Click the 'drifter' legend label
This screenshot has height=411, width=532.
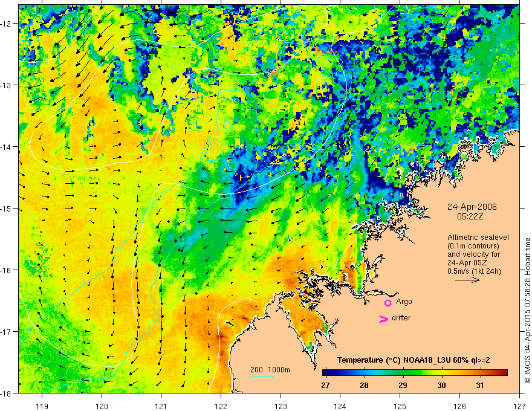401,318
